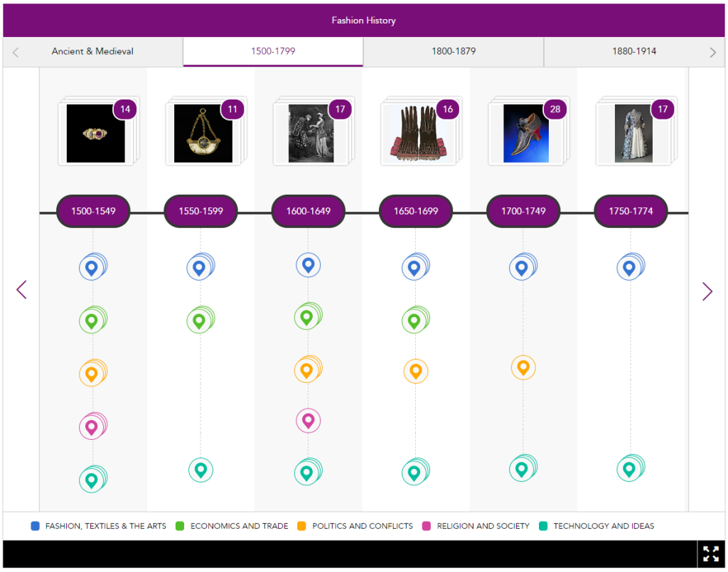Enter fullscreen mode with the expand icon
This screenshot has height=572, width=728.
click(x=710, y=554)
